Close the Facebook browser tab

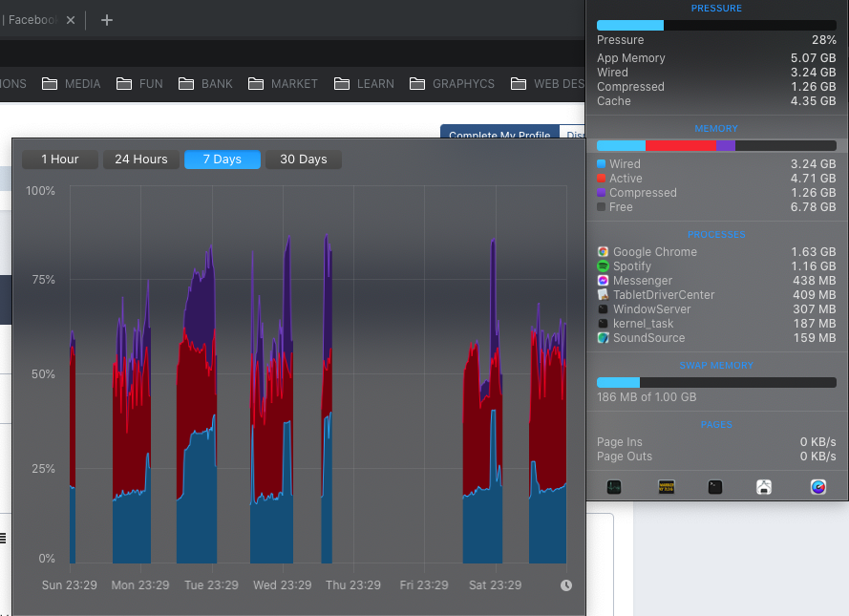[x=71, y=20]
